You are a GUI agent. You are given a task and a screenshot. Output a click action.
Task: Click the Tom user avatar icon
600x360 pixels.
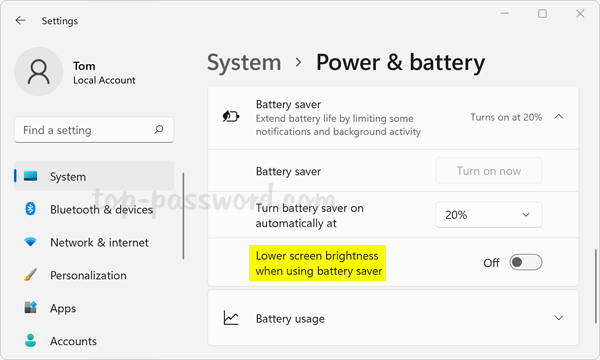(39, 72)
